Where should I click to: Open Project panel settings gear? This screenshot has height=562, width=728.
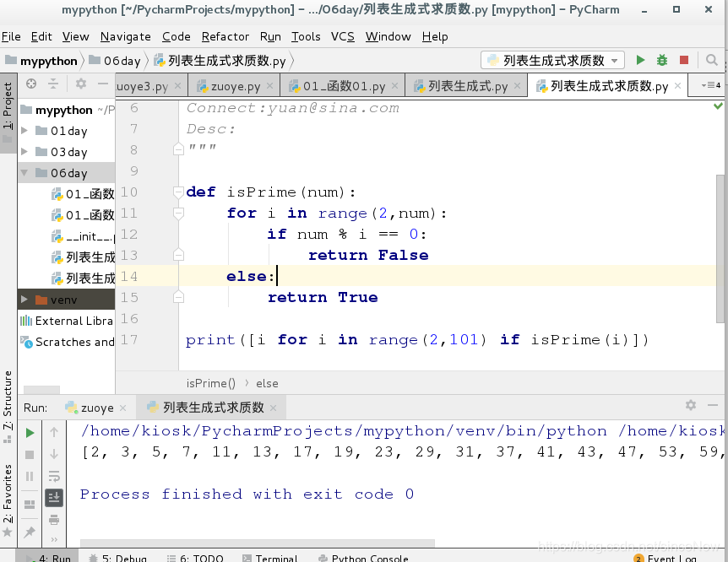click(81, 84)
